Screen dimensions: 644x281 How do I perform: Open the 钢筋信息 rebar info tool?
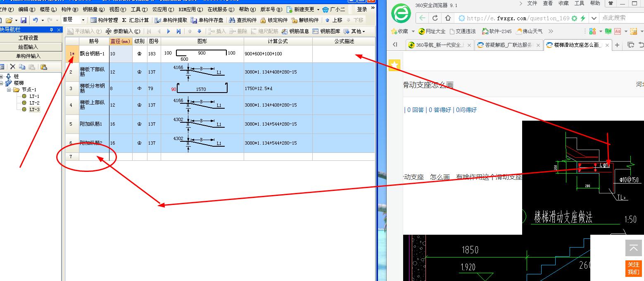point(295,31)
